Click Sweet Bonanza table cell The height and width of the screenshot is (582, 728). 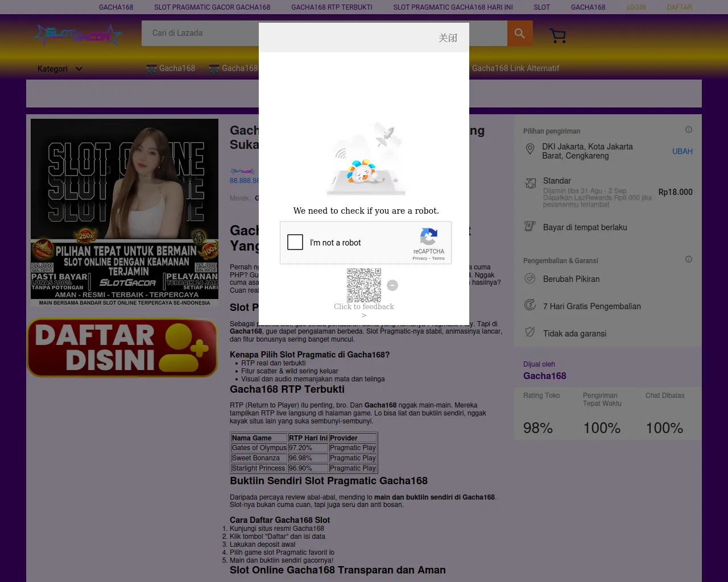click(x=259, y=458)
